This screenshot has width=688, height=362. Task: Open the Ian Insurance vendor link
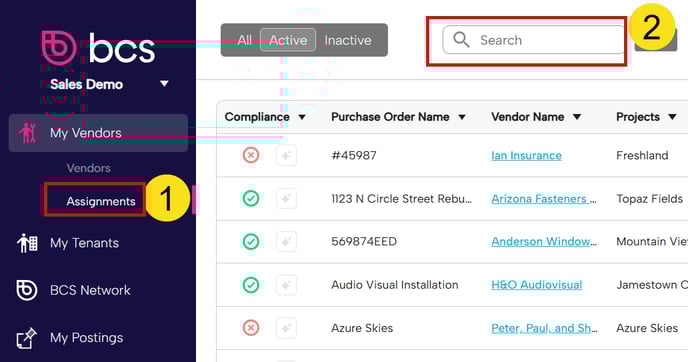tap(527, 155)
